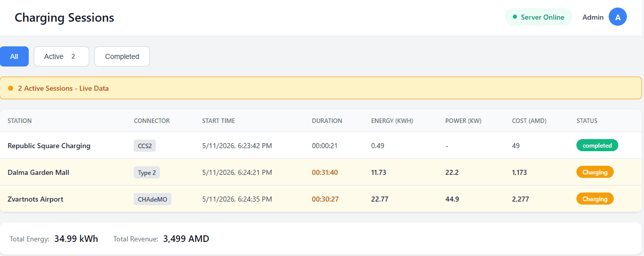The height and width of the screenshot is (256, 644).
Task: Click start time 6:23:42 PM
Action: (237, 146)
